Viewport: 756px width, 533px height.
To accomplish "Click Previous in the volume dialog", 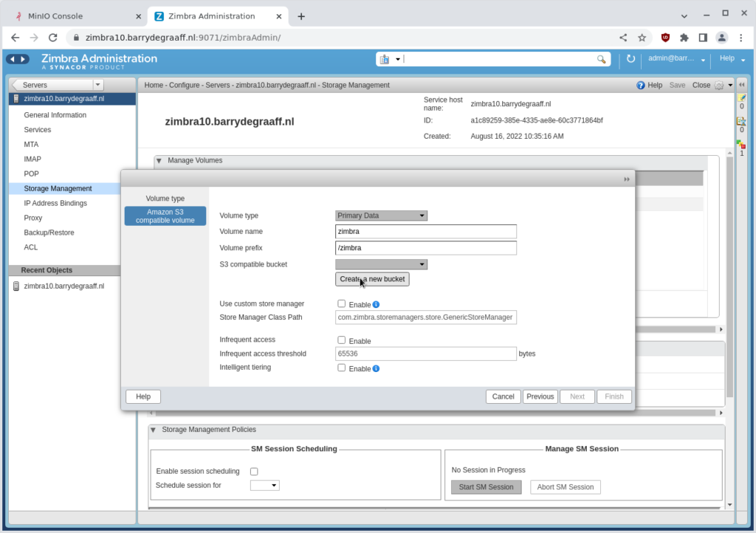I will point(540,396).
